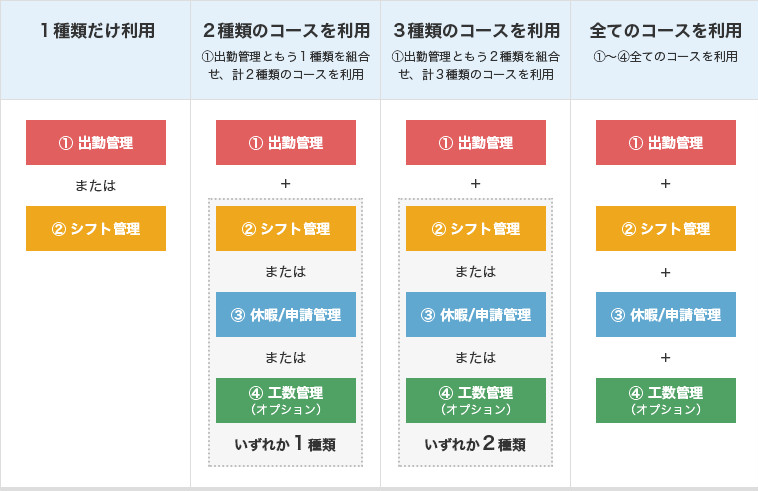This screenshot has width=758, height=491.
Task: Select 出勤管理 box under 全てのコースを利用
Action: (x=666, y=143)
